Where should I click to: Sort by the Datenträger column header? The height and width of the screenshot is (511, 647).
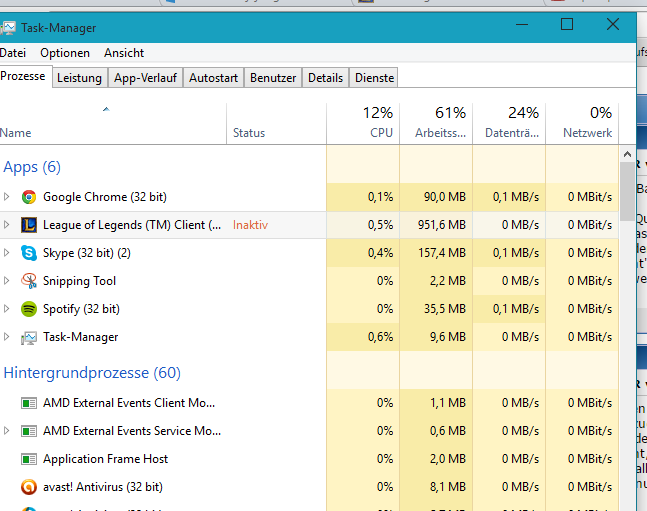coord(509,124)
